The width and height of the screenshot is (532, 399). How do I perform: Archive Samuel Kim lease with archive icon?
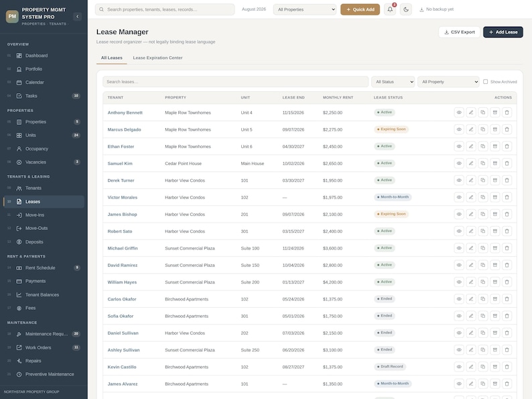pos(495,164)
